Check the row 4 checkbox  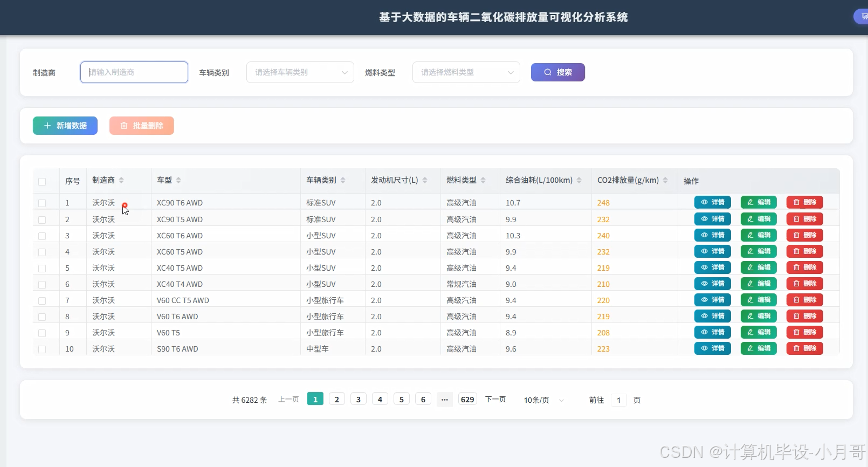(42, 252)
